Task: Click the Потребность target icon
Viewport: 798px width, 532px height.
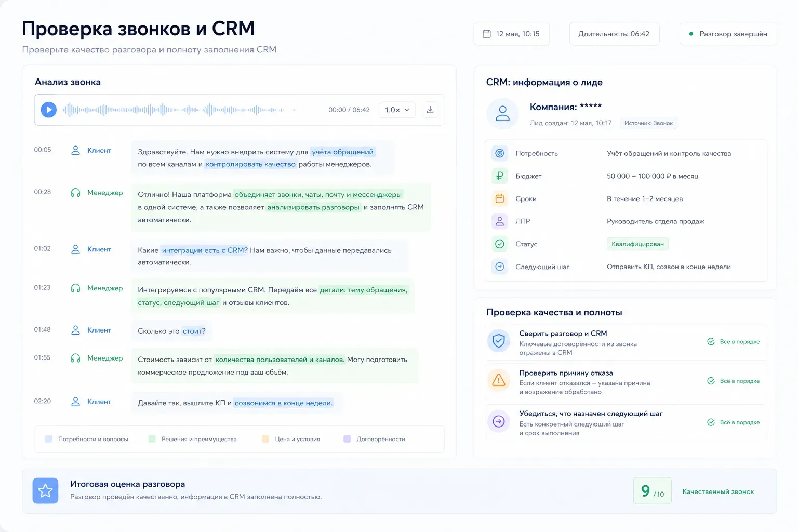Action: pyautogui.click(x=500, y=153)
